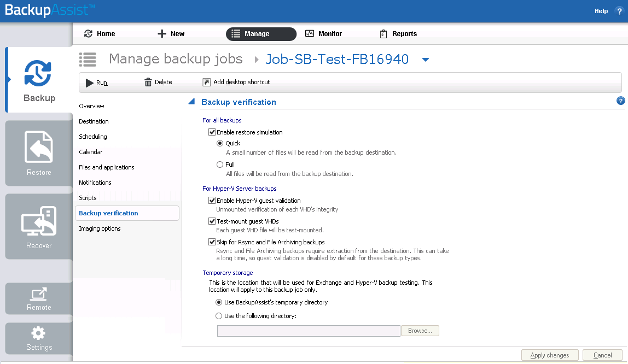Viewport: 628px width, 364px height.
Task: Select Use the following directory option
Action: point(219,316)
